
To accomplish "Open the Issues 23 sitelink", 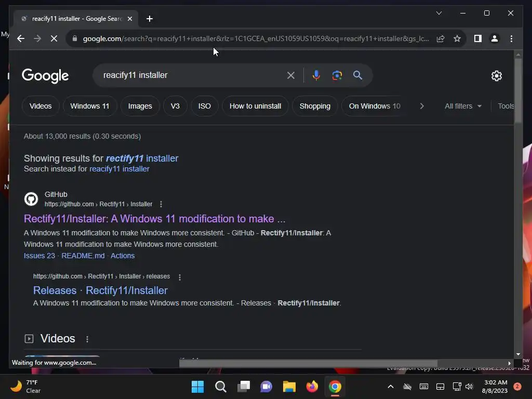I will (x=39, y=256).
